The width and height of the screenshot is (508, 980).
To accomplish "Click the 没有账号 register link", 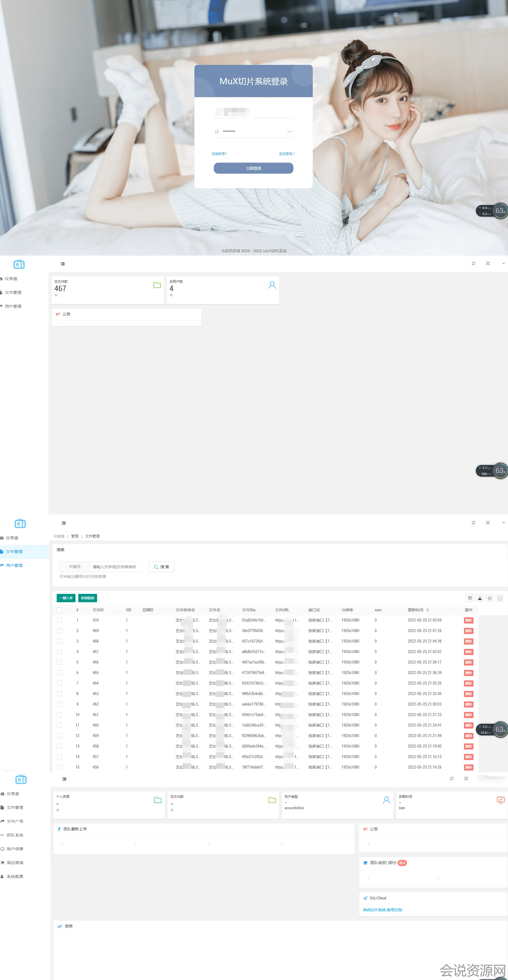I will (219, 154).
